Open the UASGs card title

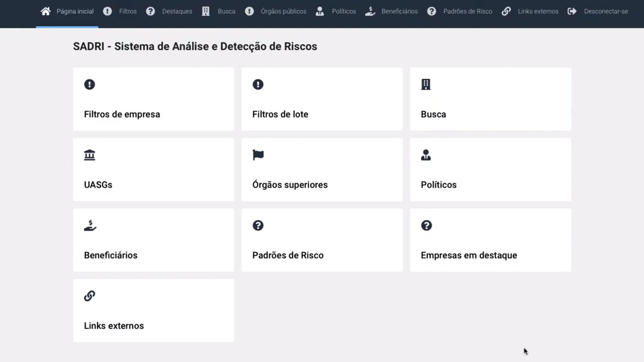(x=98, y=185)
